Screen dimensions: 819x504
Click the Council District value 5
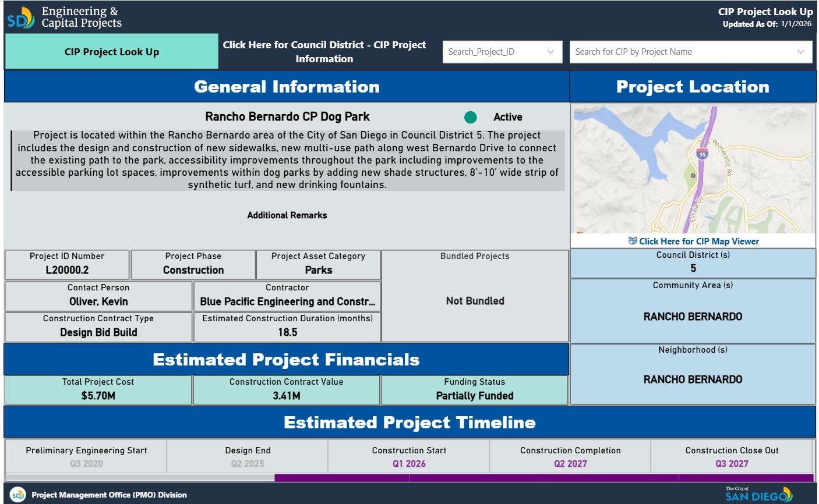(x=693, y=268)
